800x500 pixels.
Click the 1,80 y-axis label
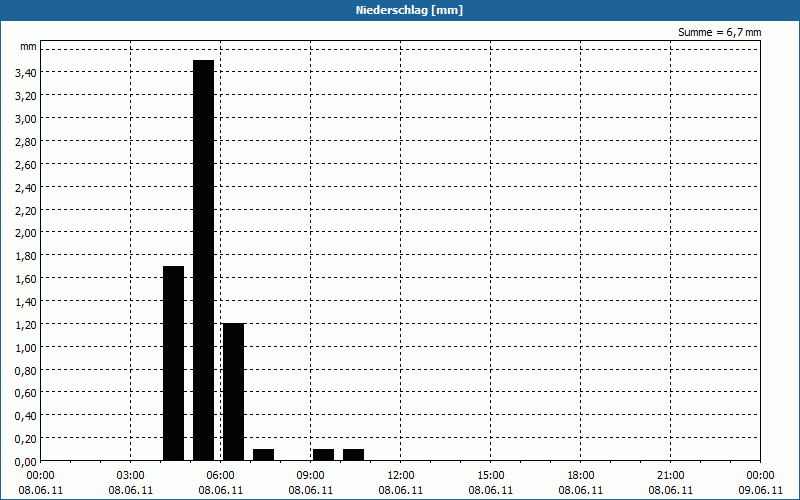coord(26,256)
